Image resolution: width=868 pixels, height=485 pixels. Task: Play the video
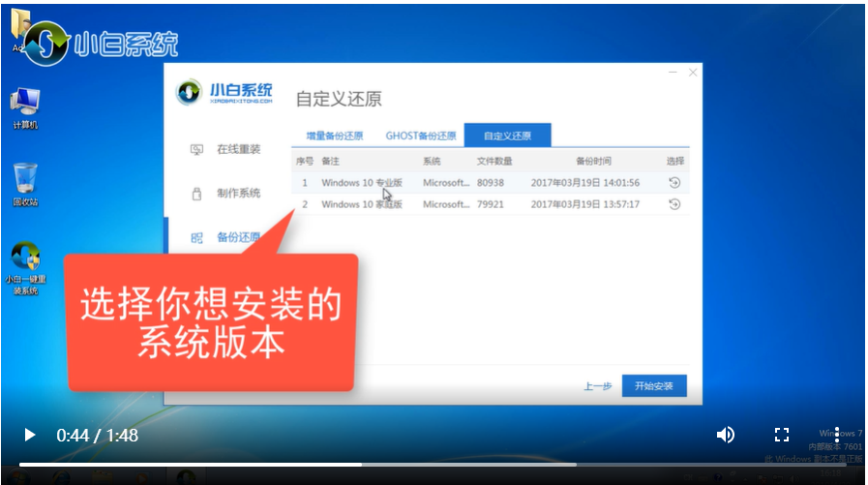(x=29, y=435)
